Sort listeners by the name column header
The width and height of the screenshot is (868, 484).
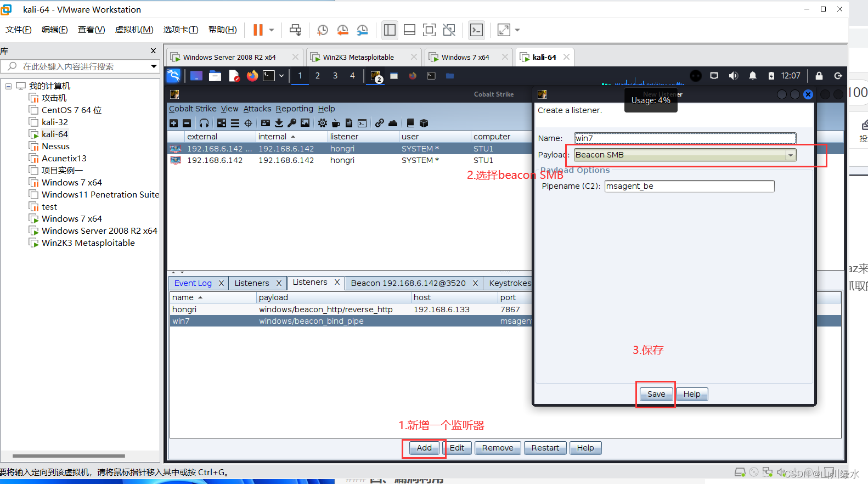coord(213,297)
